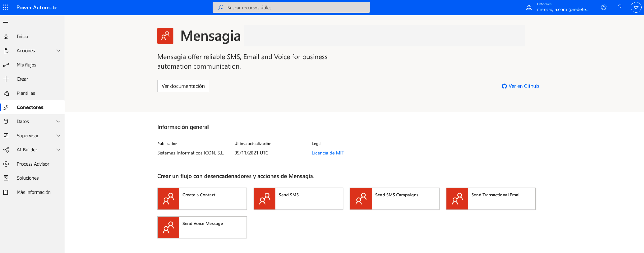Click the Environments picker icon
This screenshot has width=644, height=253.
(x=529, y=7)
